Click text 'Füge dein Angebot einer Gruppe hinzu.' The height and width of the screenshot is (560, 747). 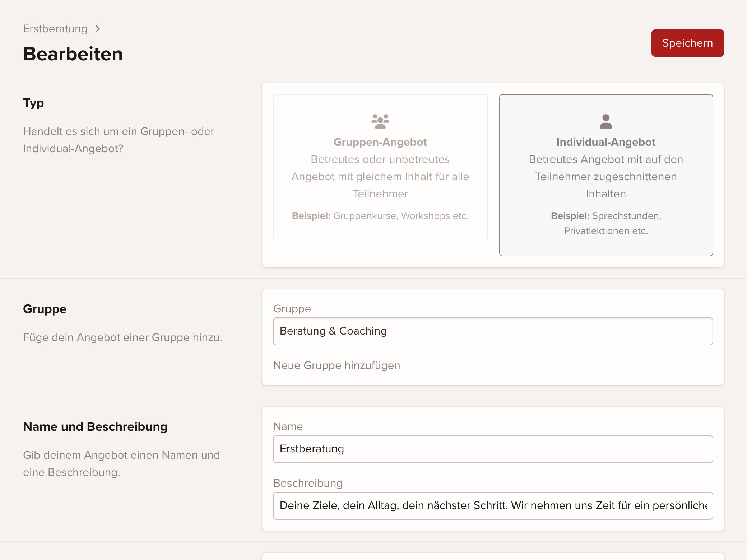[x=122, y=337]
